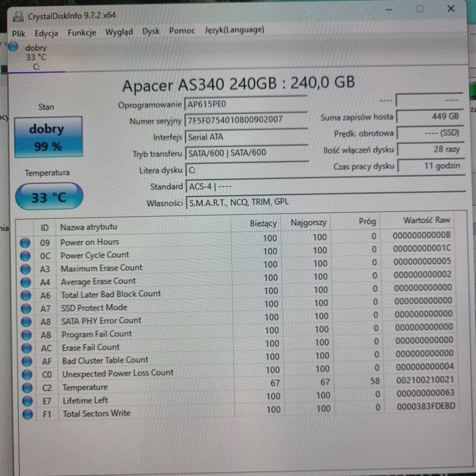Click raw value 0000383FDEBD

click(x=426, y=406)
